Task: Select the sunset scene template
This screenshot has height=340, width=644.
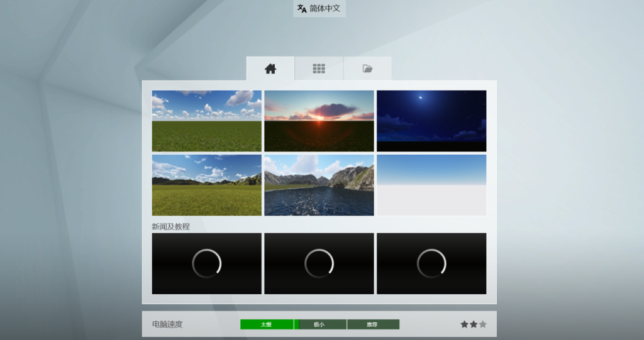Action: click(319, 121)
